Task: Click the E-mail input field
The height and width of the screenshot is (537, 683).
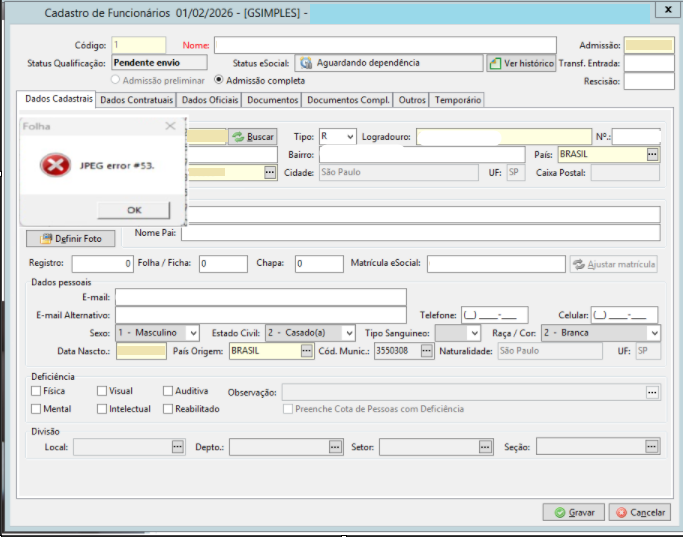Action: [x=261, y=297]
